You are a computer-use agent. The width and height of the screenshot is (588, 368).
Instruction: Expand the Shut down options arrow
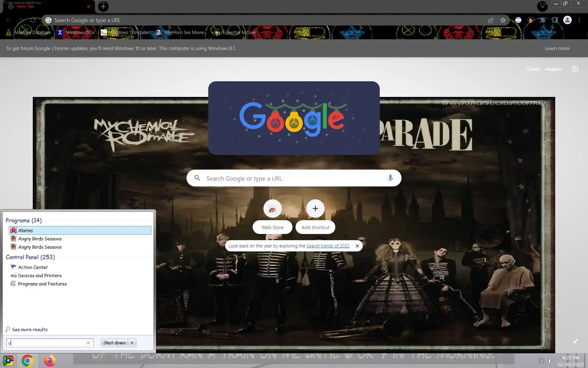[x=132, y=343]
